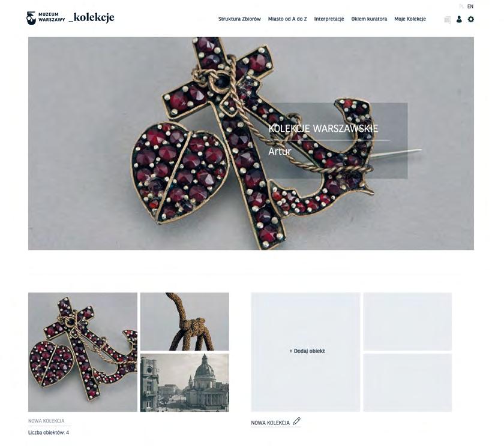This screenshot has height=446, width=504.
Task: Open the garnet brooch thumbnail in the collection
Action: tap(83, 352)
